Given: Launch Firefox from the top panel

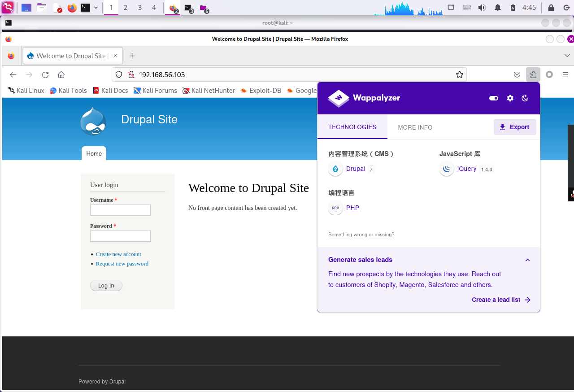Looking at the screenshot, I should tap(72, 8).
